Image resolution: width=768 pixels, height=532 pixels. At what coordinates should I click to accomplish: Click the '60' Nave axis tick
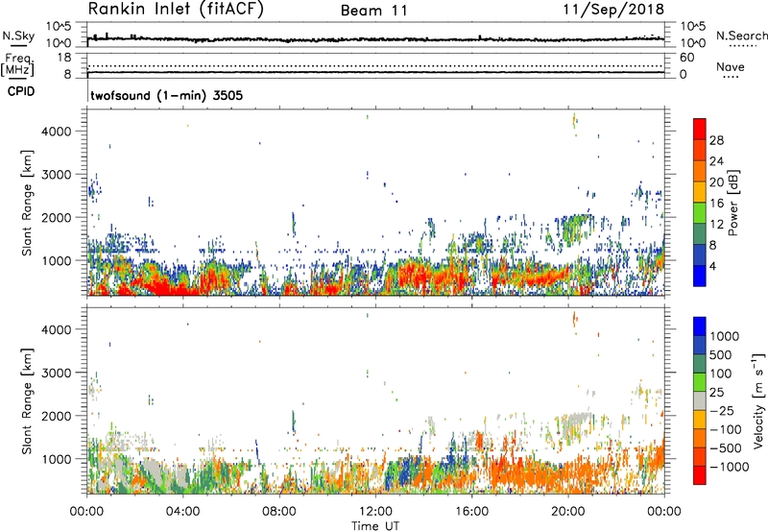(686, 58)
